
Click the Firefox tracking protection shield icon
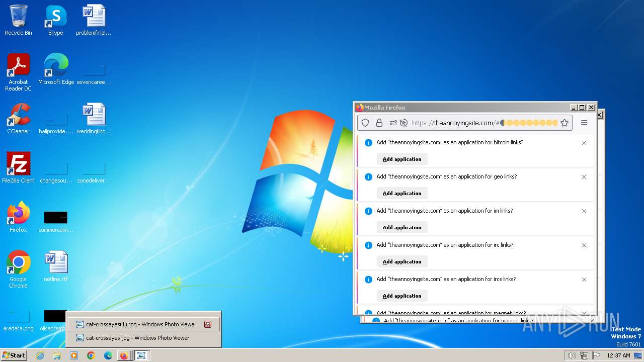tap(366, 123)
